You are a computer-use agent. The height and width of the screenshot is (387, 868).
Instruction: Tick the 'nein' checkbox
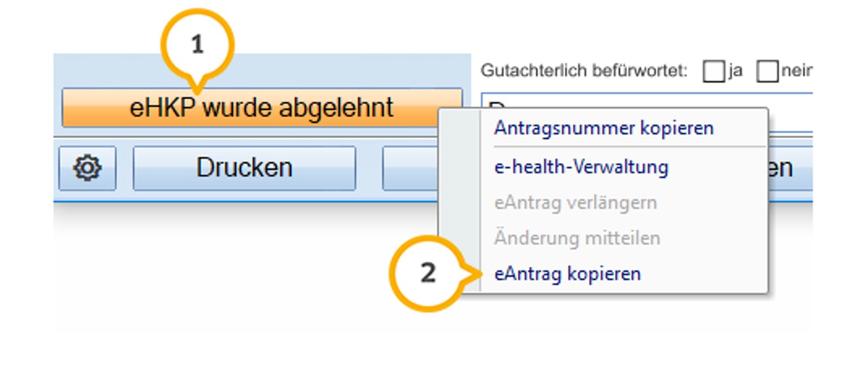pos(767,72)
